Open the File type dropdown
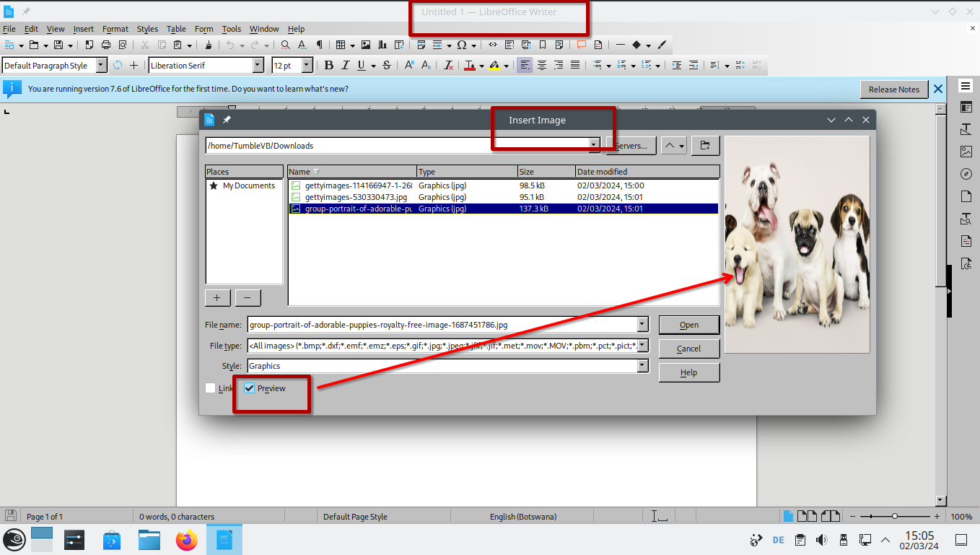This screenshot has height=555, width=980. [642, 345]
